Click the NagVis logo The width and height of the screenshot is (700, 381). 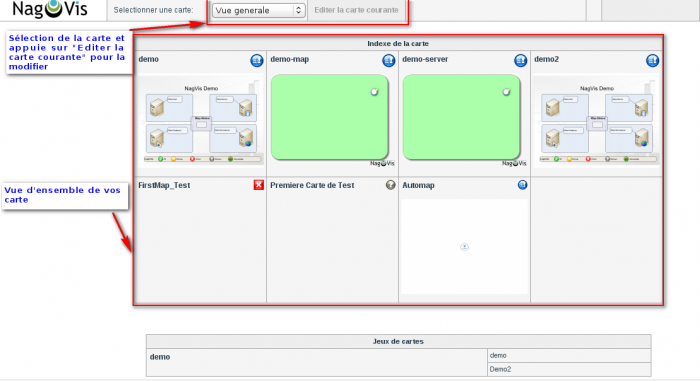click(50, 9)
